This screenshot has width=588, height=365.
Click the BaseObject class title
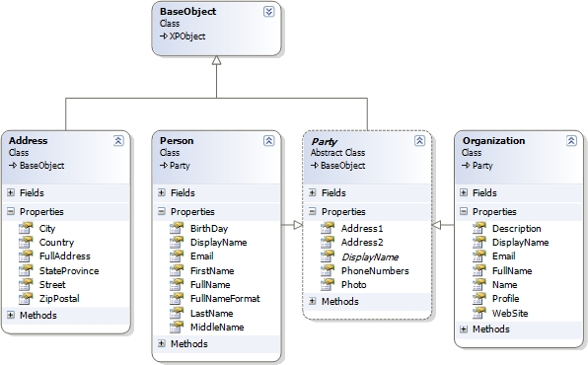187,12
